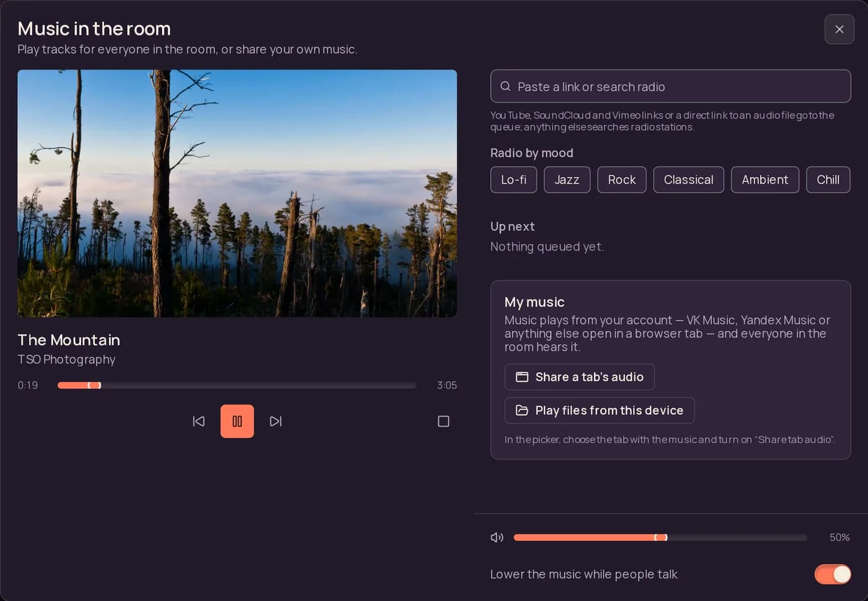
Task: Pause the current track
Action: click(x=237, y=421)
